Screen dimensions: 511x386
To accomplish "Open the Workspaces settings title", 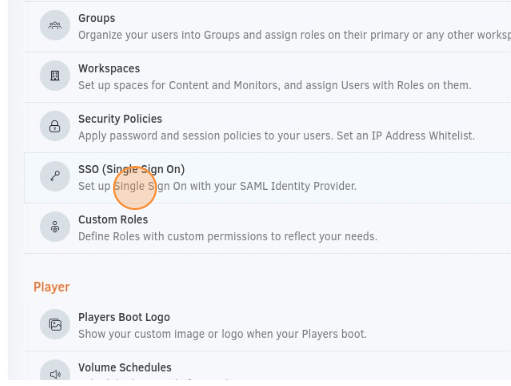I will click(x=109, y=68).
